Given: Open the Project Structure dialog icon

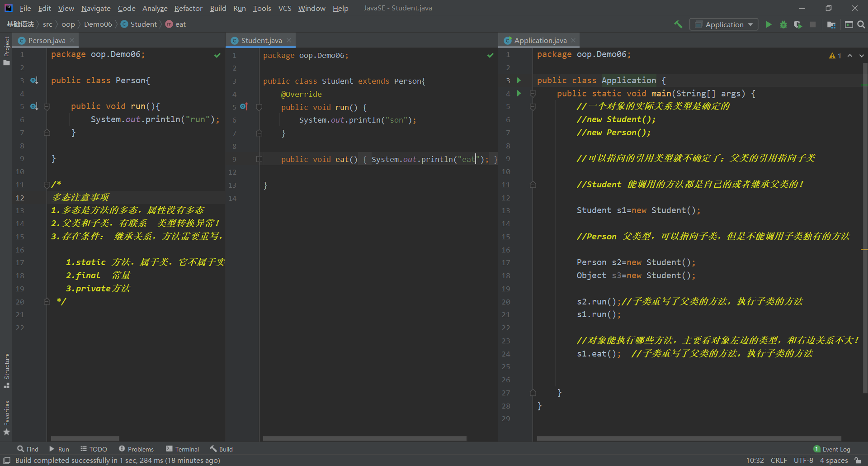Looking at the screenshot, I should click(x=831, y=24).
